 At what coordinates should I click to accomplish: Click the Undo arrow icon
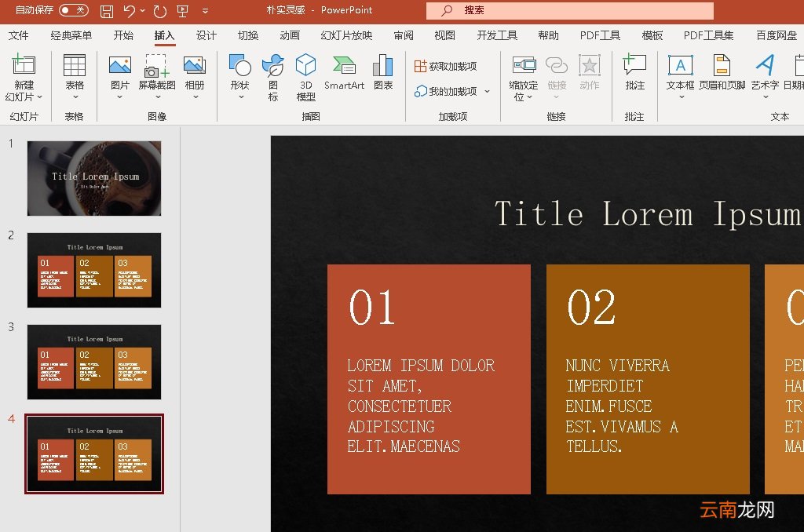pos(130,11)
